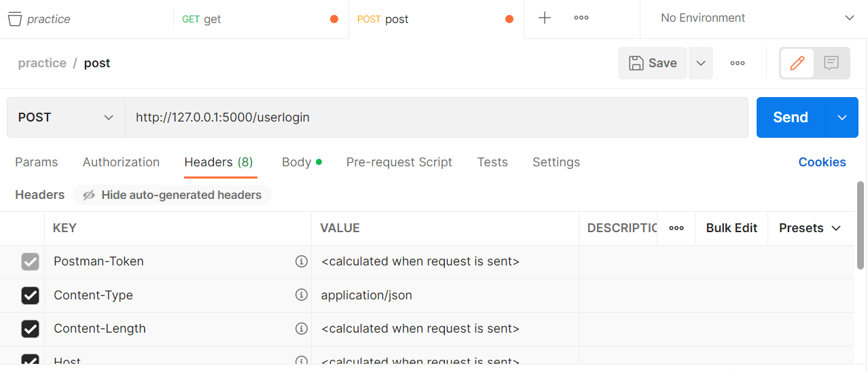Image resolution: width=868 pixels, height=372 pixels.
Task: Open the comments icon
Action: click(831, 63)
